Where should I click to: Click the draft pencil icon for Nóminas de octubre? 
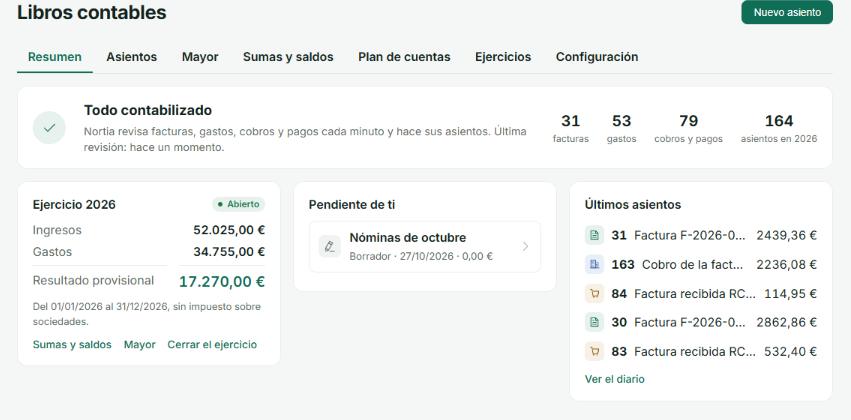[329, 246]
